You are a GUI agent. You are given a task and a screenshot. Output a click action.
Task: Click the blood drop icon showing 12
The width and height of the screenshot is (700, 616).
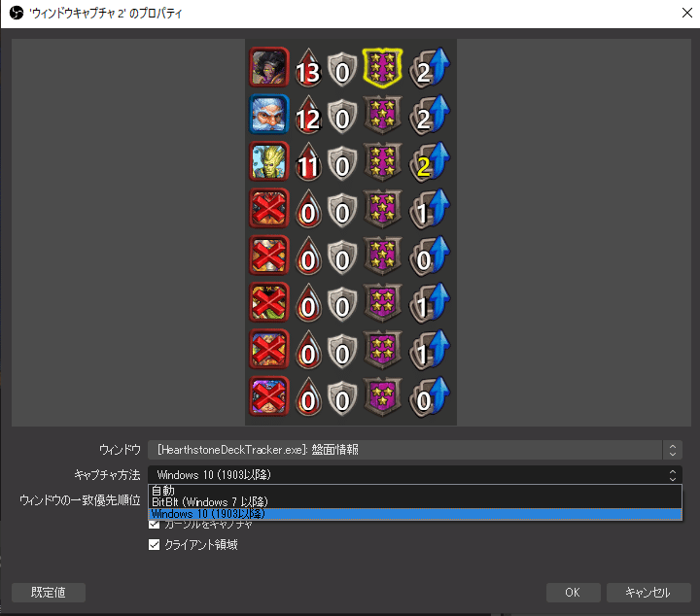[308, 115]
